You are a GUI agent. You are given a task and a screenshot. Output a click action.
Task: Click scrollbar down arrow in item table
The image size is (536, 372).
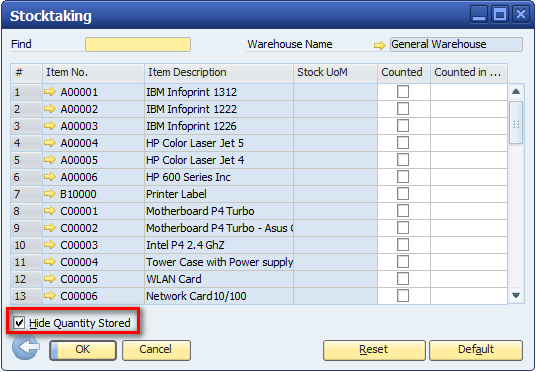point(516,295)
